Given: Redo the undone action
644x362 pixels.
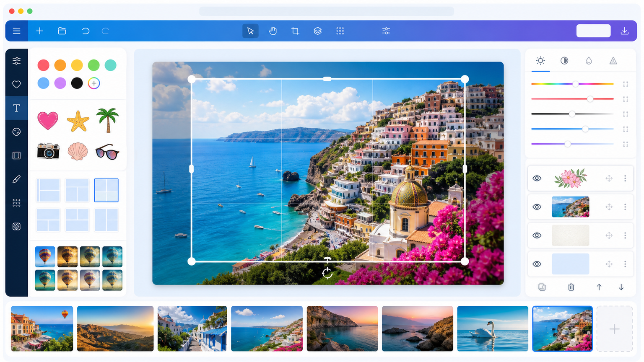Looking at the screenshot, I should point(106,31).
